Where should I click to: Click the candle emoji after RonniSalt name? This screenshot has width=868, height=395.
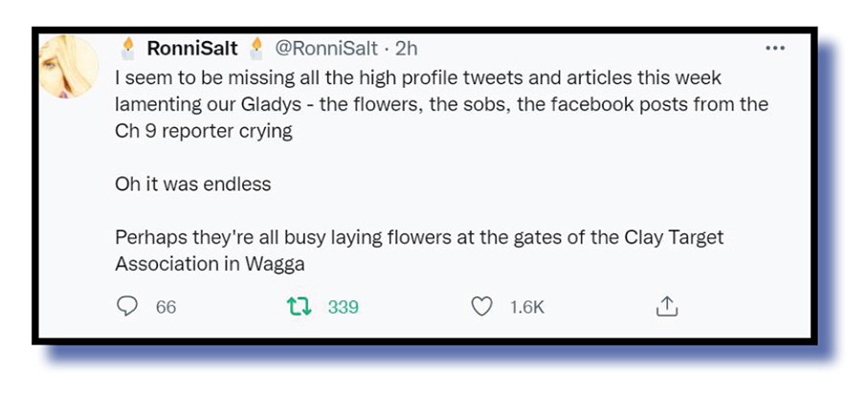pos(255,48)
